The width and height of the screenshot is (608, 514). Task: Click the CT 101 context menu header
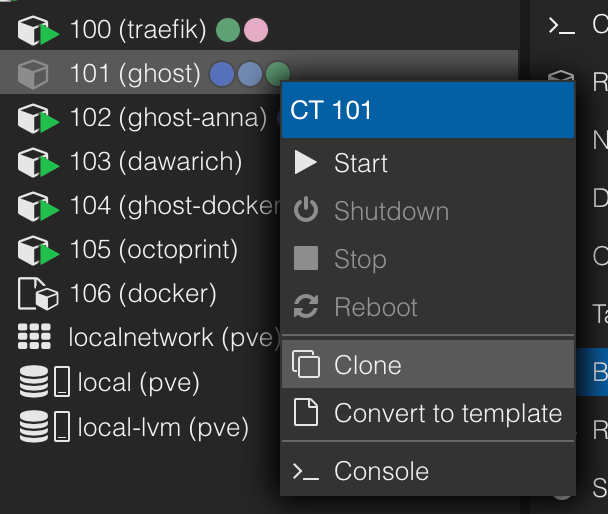point(427,110)
